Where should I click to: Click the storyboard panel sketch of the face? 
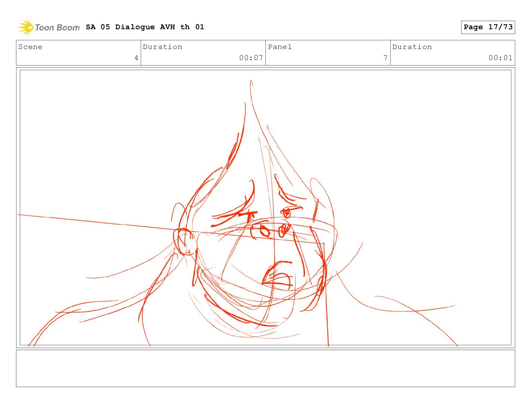click(x=265, y=208)
